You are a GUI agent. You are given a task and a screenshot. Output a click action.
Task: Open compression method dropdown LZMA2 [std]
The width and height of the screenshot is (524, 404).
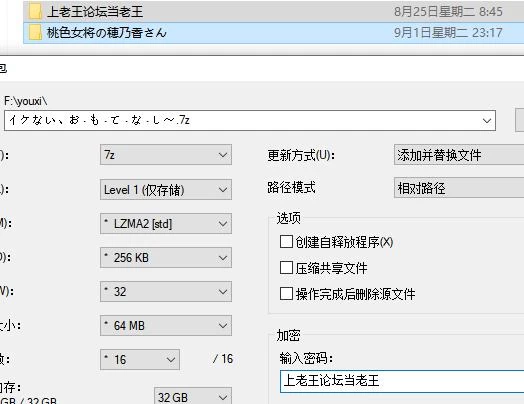pyautogui.click(x=166, y=224)
